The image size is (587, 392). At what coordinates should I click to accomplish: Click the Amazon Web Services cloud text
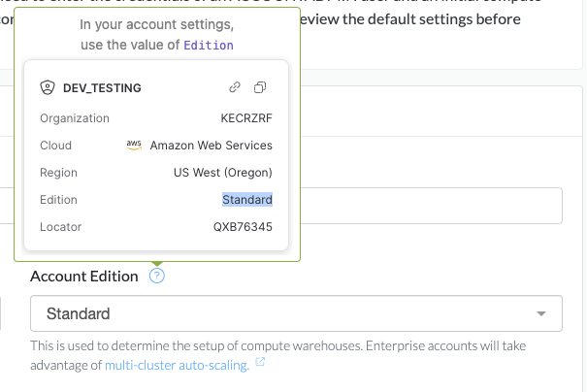(211, 146)
